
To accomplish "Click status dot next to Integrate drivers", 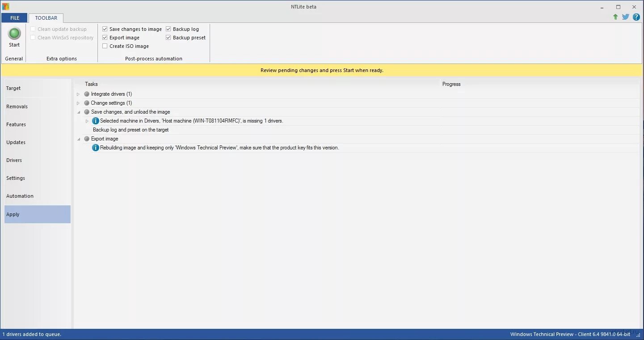I will click(x=87, y=94).
